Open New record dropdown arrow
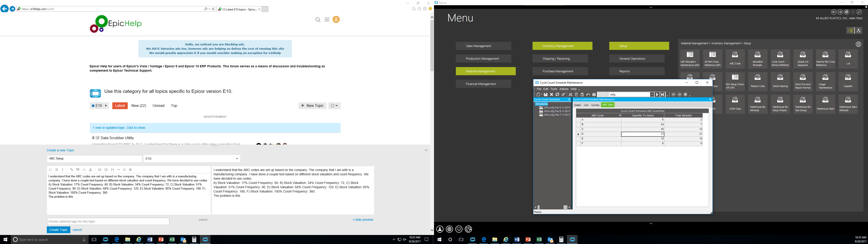This screenshot has width=868, height=244. [542, 95]
